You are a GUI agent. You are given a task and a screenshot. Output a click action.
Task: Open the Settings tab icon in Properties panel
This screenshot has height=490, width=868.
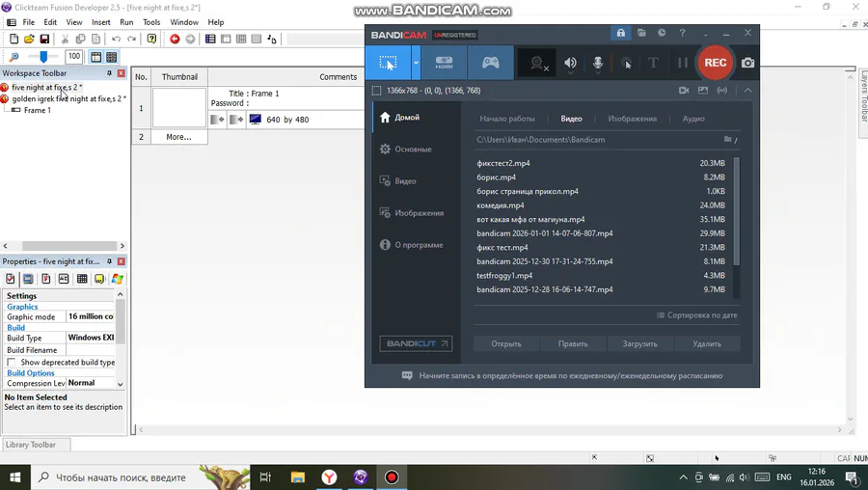click(x=10, y=279)
